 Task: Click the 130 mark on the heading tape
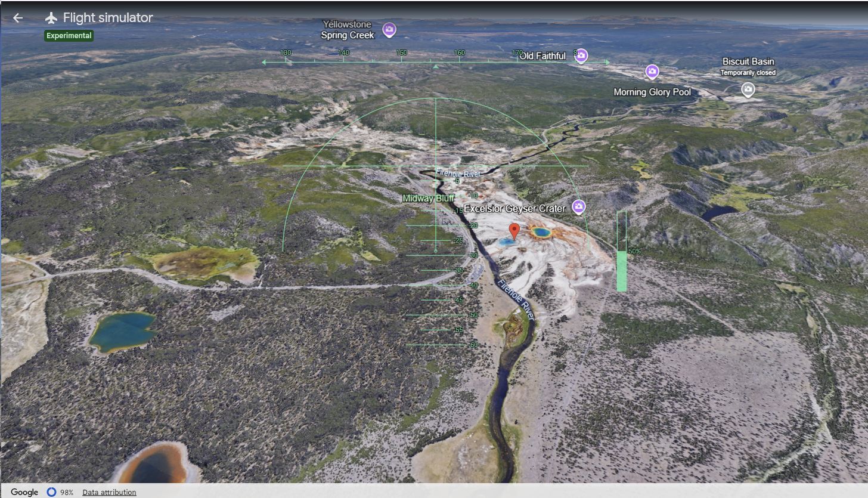click(x=286, y=53)
